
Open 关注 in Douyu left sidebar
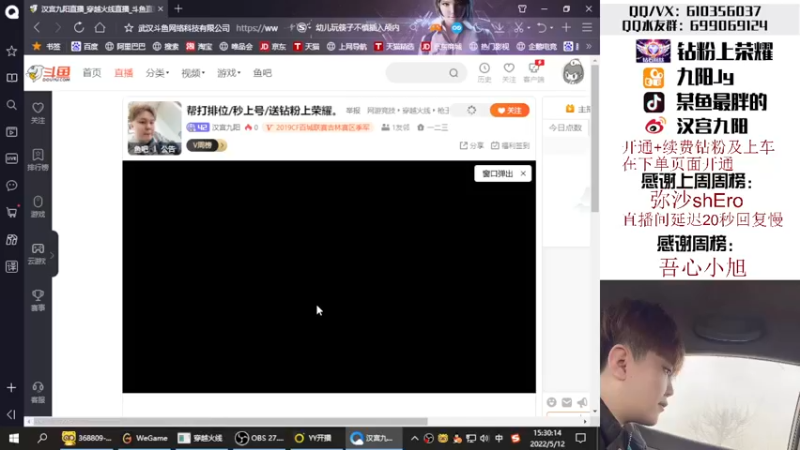38,113
